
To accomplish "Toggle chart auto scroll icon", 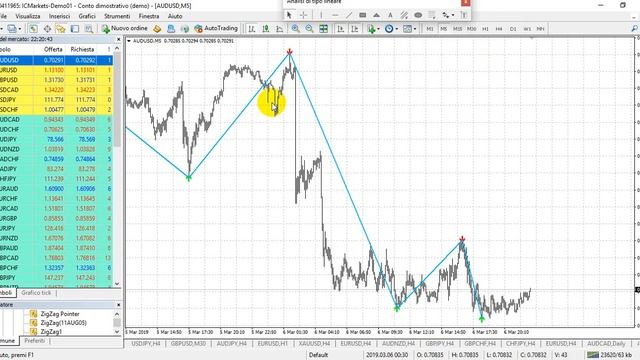I will [x=340, y=29].
